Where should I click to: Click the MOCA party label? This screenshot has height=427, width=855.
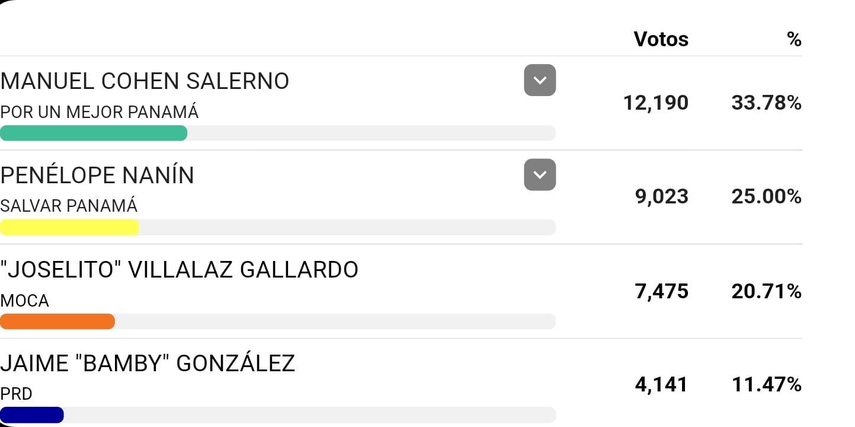click(x=25, y=300)
